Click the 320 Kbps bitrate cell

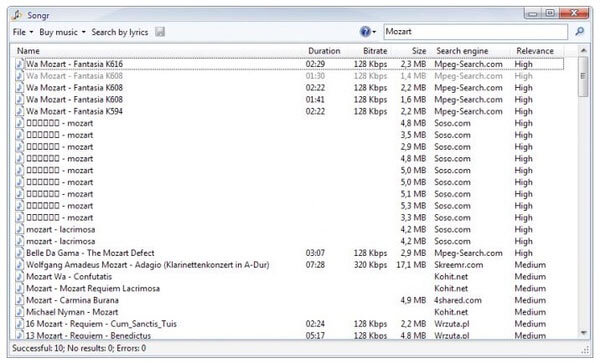(x=370, y=265)
